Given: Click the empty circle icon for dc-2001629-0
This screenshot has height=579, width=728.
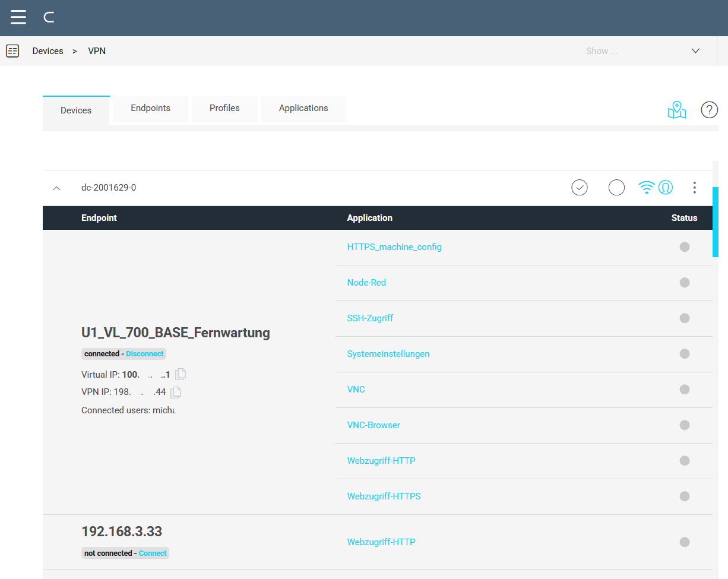Looking at the screenshot, I should [x=617, y=188].
